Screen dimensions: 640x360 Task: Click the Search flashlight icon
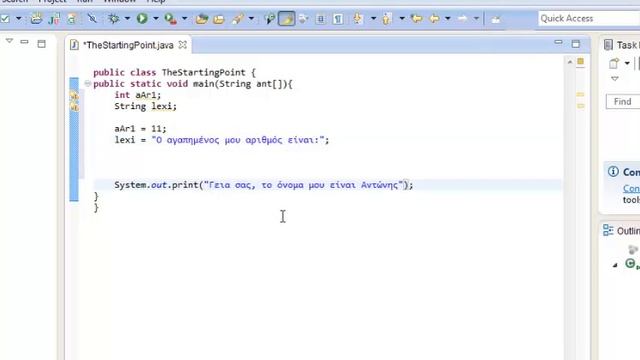click(238, 18)
